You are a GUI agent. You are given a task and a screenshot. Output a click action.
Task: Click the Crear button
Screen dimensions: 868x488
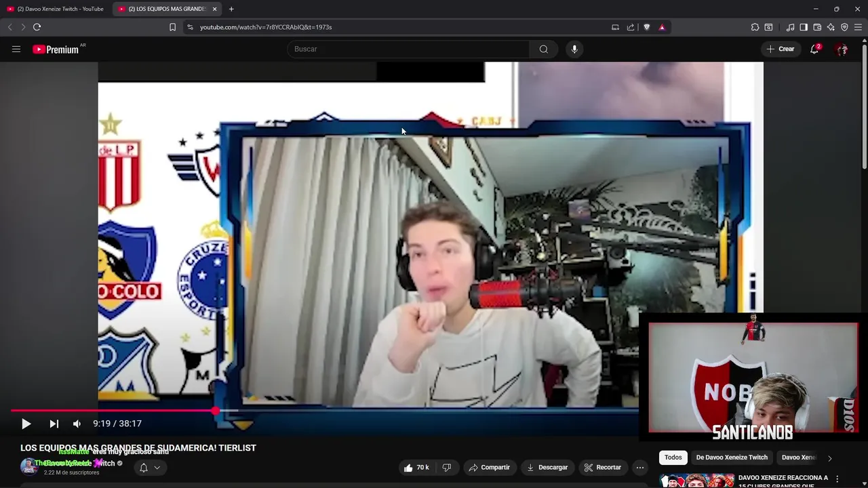pos(781,49)
